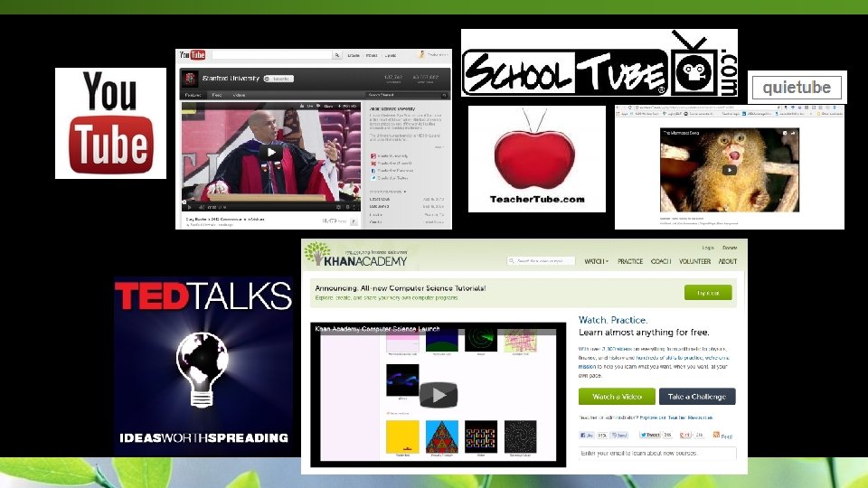Click share arrow on the marmoset video
868x488 pixels.
793,133
